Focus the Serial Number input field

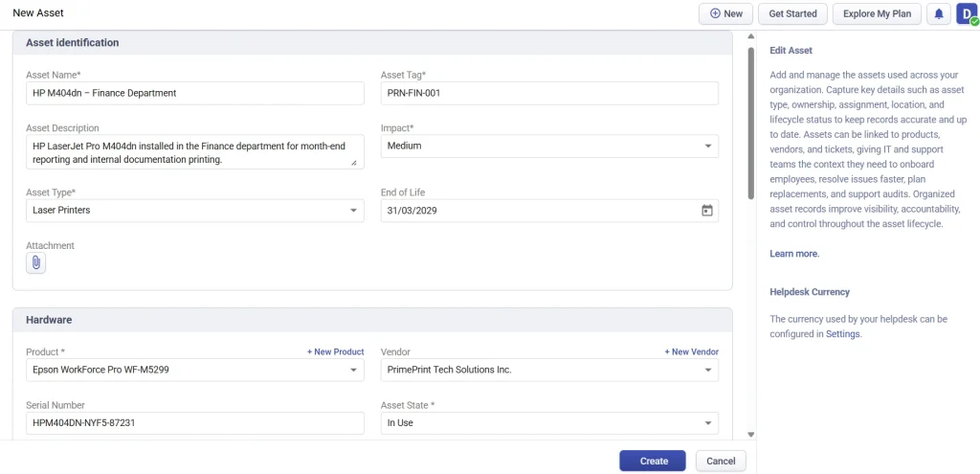(x=195, y=422)
